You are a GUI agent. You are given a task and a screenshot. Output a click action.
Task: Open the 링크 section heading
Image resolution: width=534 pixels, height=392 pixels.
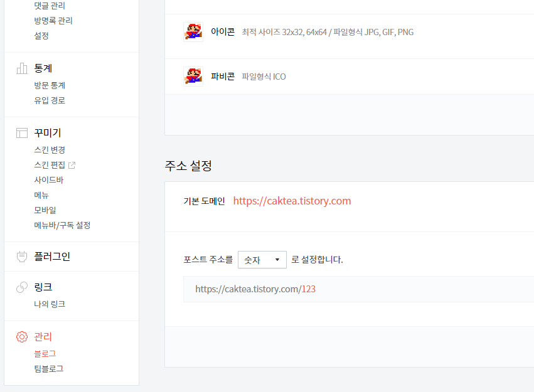point(43,287)
